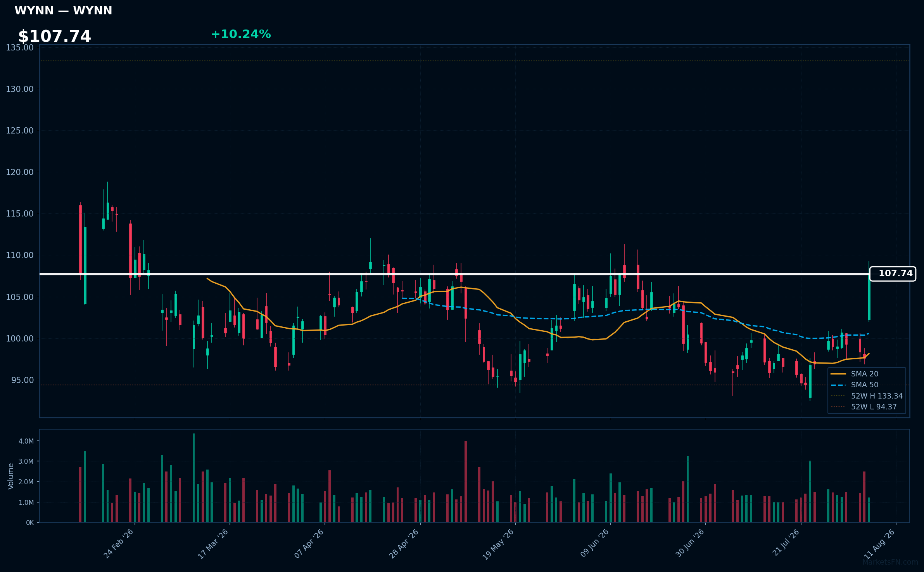This screenshot has height=572, width=924.
Task: Select SMA 20 legend entry
Action: coord(855,374)
